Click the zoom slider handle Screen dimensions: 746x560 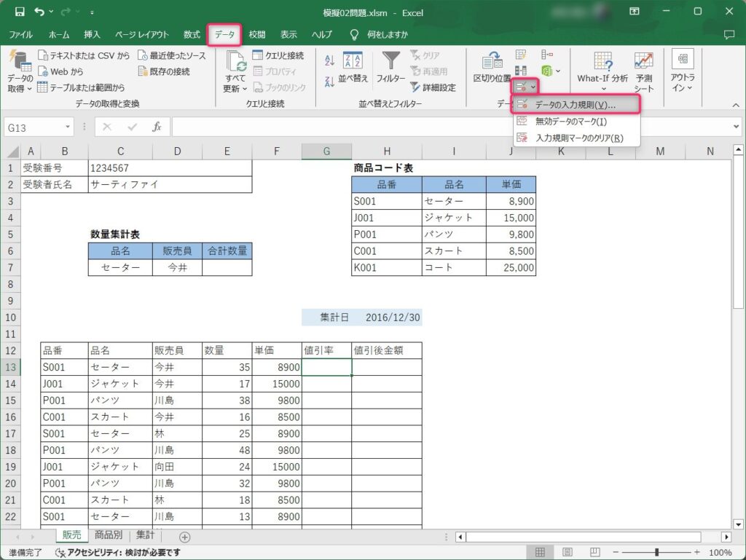coord(658,553)
